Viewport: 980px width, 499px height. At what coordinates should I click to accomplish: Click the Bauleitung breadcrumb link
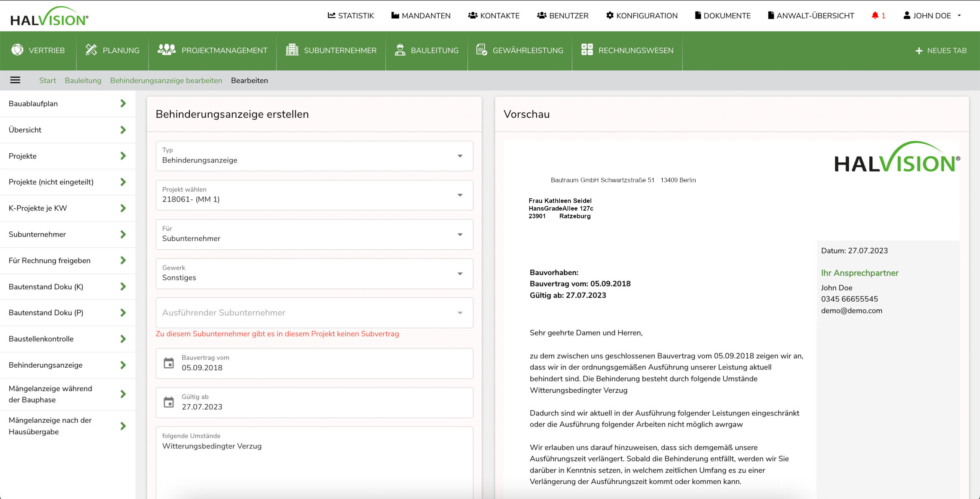pyautogui.click(x=83, y=80)
